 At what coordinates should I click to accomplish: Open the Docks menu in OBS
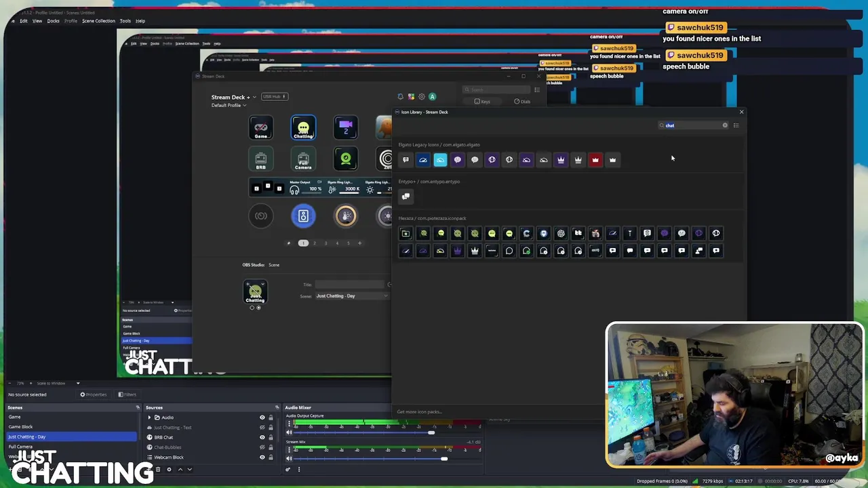(53, 21)
